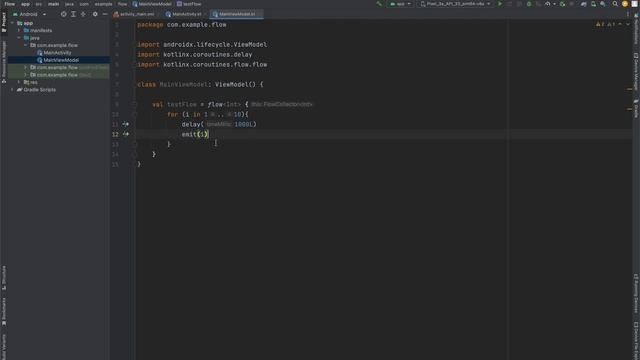Click Expand All in Project panel

coord(73,14)
